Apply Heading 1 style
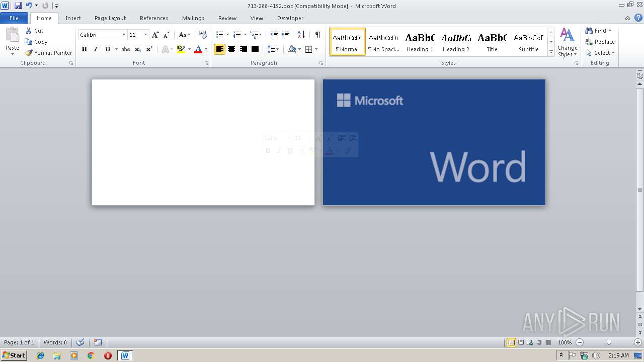Image resolution: width=644 pixels, height=362 pixels. pos(420,42)
